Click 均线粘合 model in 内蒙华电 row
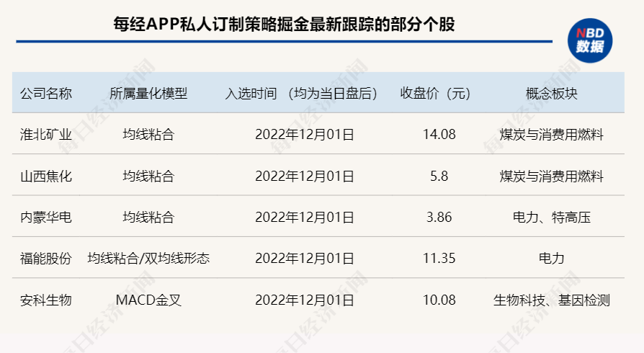This screenshot has width=644, height=353. pos(148,217)
